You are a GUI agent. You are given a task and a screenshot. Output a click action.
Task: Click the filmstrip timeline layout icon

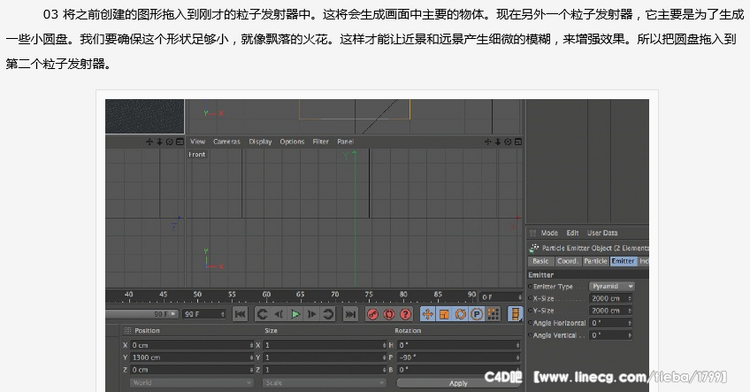point(515,314)
